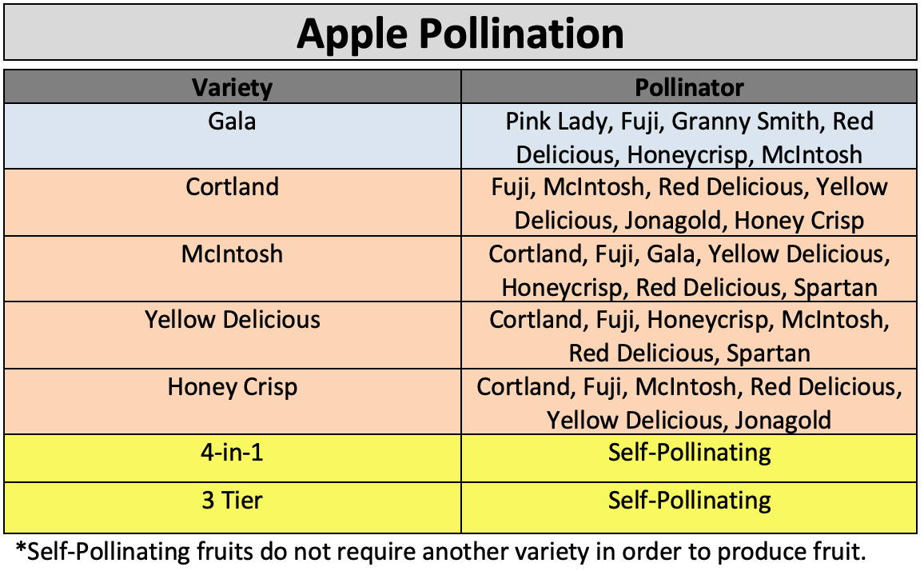This screenshot has height=571, width=924.
Task: Select the Yellow Delicious variety cell
Action: click(x=232, y=335)
